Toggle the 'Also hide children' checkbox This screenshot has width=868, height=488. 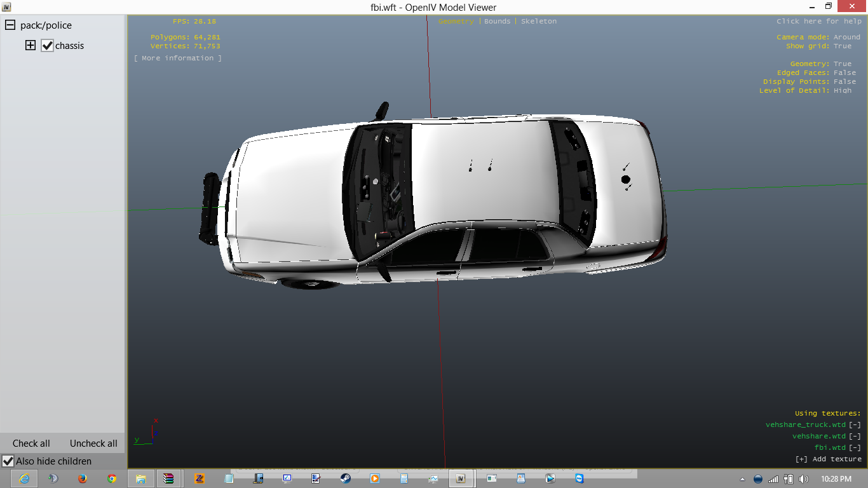click(8, 461)
